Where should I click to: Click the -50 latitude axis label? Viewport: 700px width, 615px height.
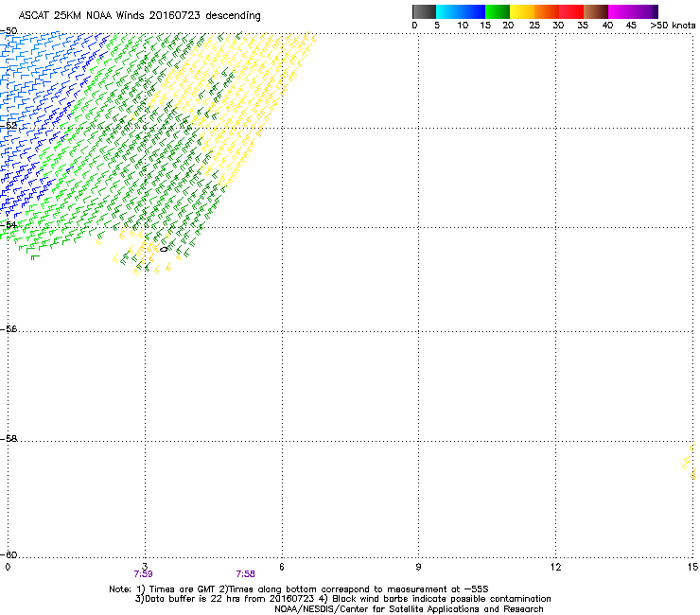click(9, 31)
